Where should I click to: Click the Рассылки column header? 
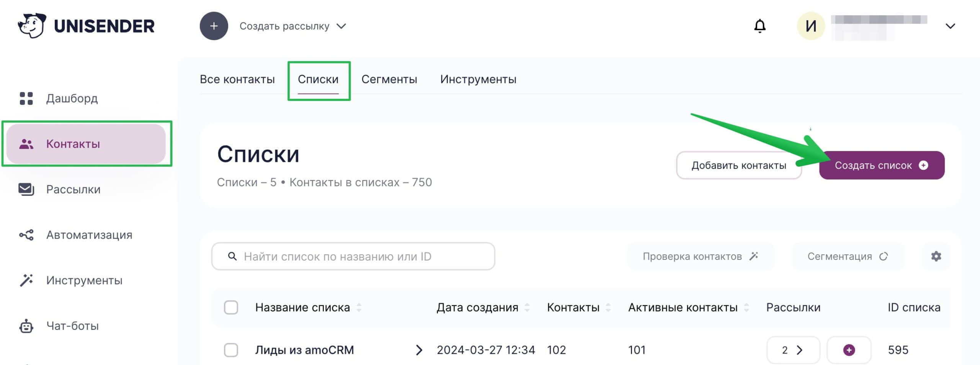pyautogui.click(x=793, y=308)
